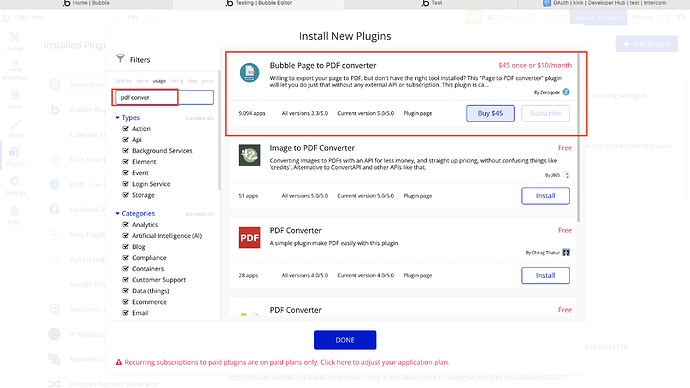Uncheck the Analytics category checkbox
This screenshot has height=388, width=690.
pyautogui.click(x=125, y=224)
